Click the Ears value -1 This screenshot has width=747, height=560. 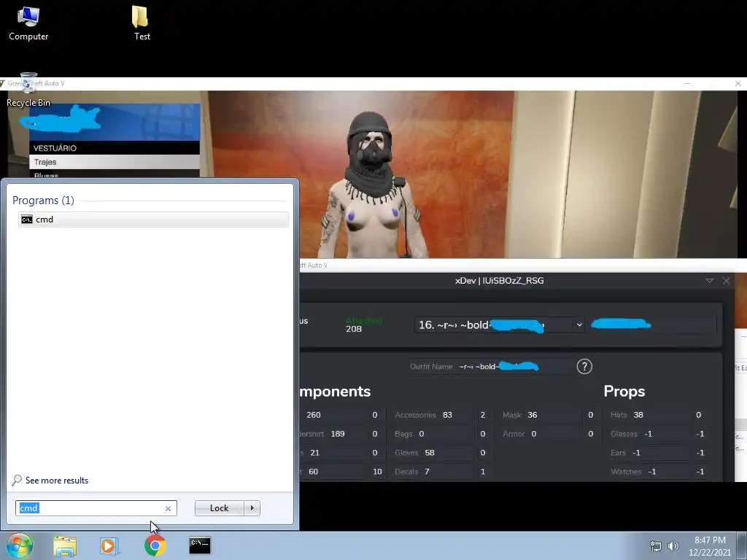click(636, 452)
